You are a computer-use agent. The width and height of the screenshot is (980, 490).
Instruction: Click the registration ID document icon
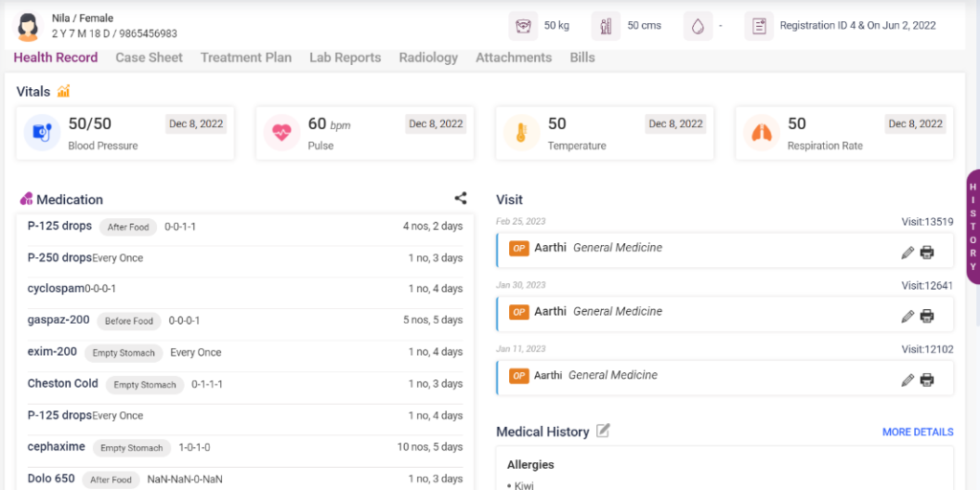click(759, 26)
